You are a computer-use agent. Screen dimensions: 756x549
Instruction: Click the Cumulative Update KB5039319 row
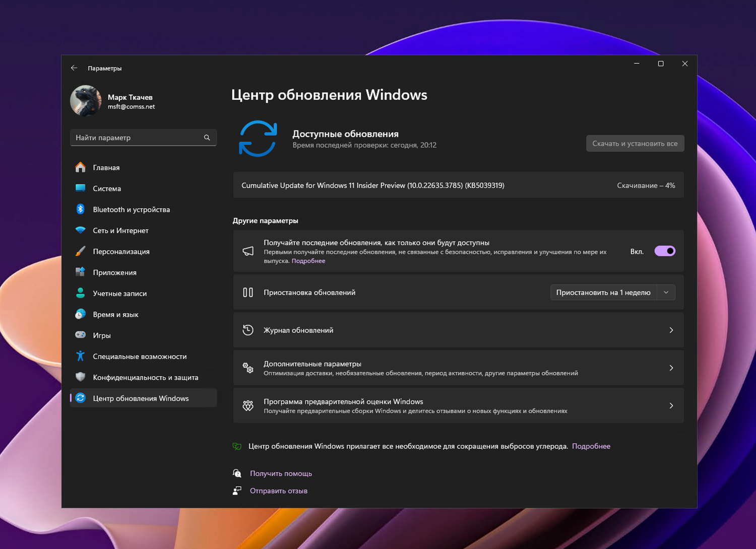[x=458, y=185]
